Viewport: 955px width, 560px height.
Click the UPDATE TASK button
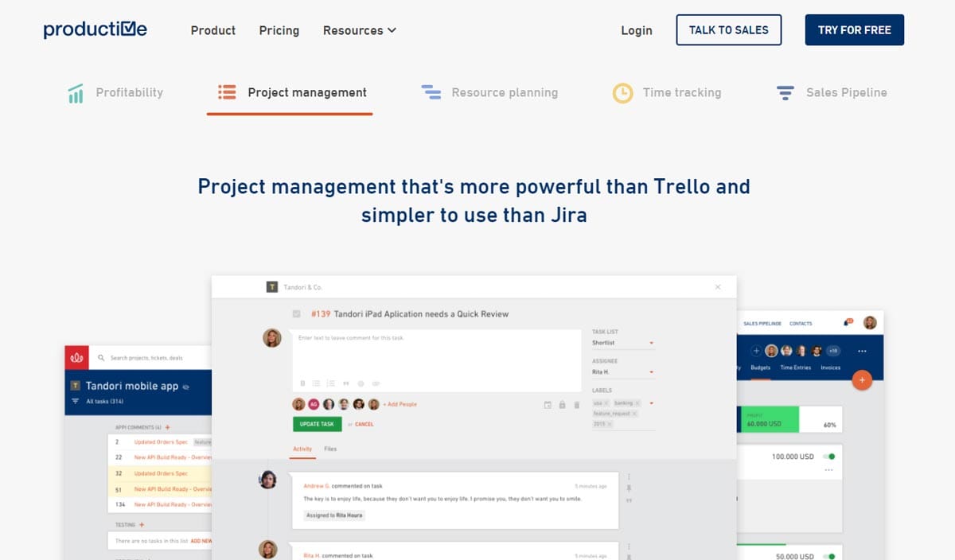pyautogui.click(x=318, y=424)
